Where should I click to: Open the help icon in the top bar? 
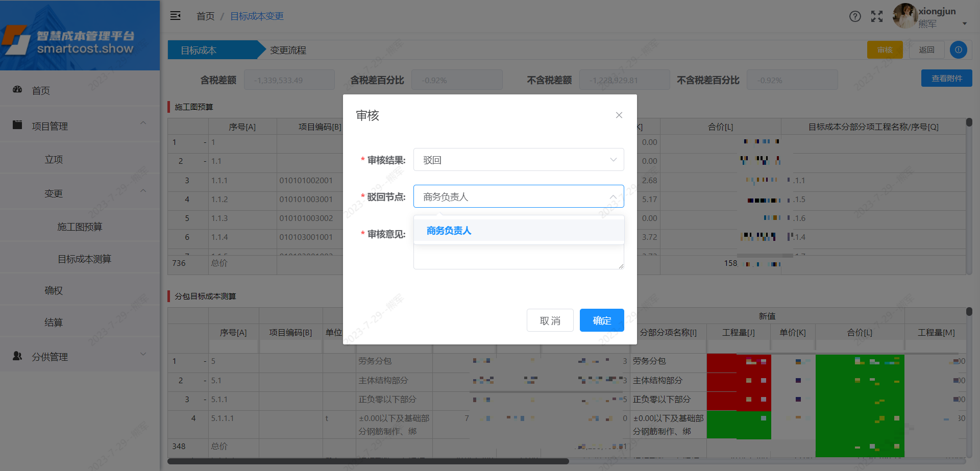tap(855, 16)
